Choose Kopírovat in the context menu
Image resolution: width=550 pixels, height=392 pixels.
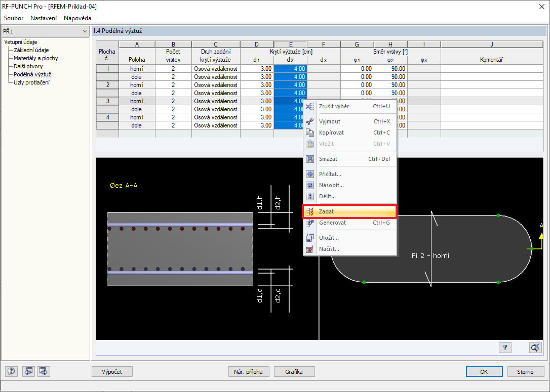click(x=350, y=133)
